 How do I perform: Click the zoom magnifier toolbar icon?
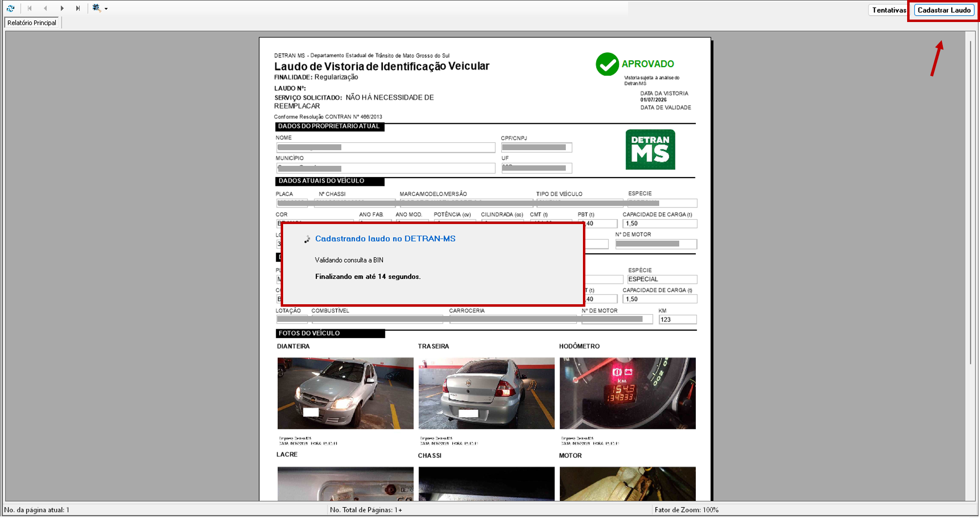[x=96, y=8]
